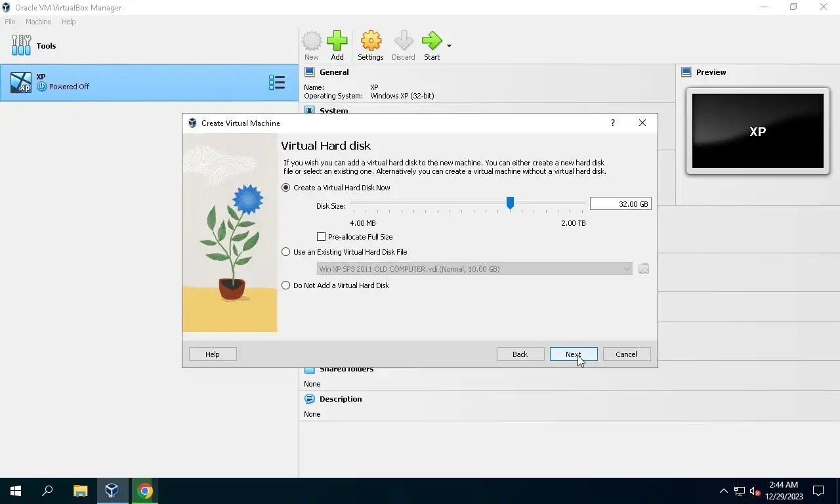Click the Preview panel icon
The width and height of the screenshot is (840, 504).
tap(686, 72)
